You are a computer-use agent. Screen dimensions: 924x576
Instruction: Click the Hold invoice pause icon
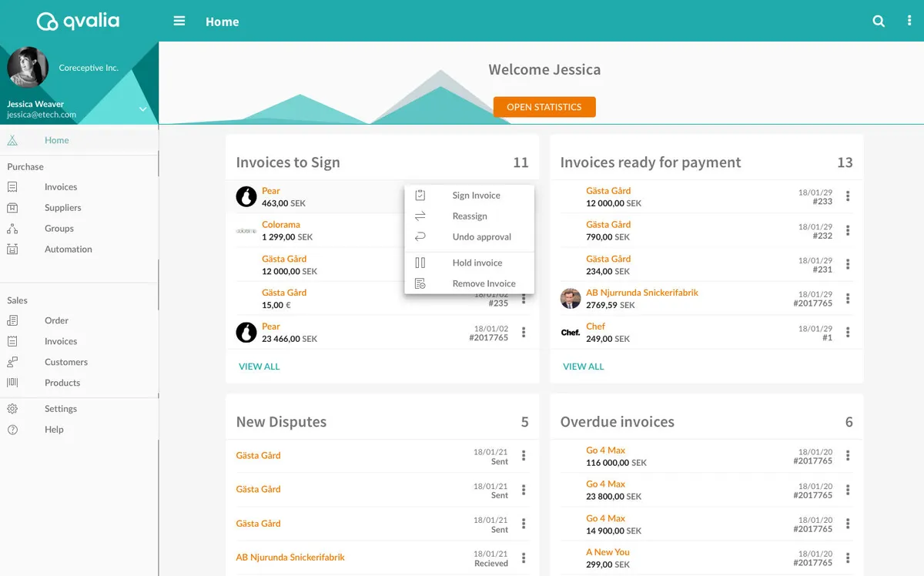420,263
